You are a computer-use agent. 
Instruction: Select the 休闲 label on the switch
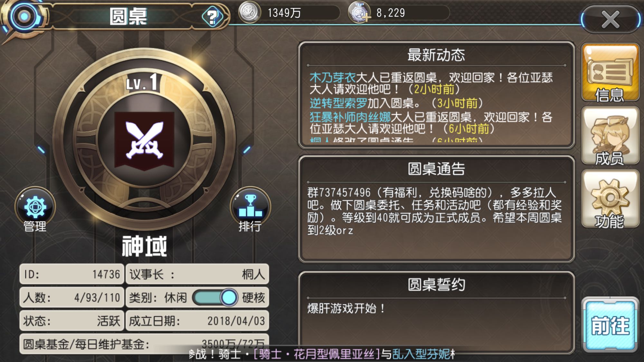[x=175, y=298]
